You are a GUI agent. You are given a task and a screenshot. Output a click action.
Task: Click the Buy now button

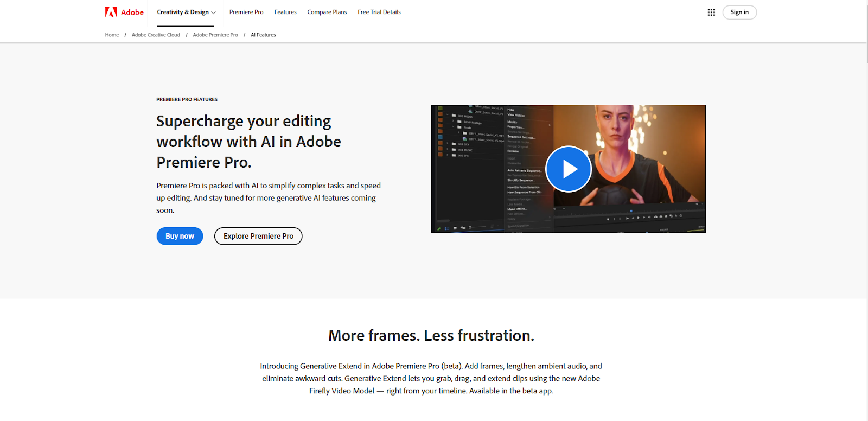(x=180, y=236)
